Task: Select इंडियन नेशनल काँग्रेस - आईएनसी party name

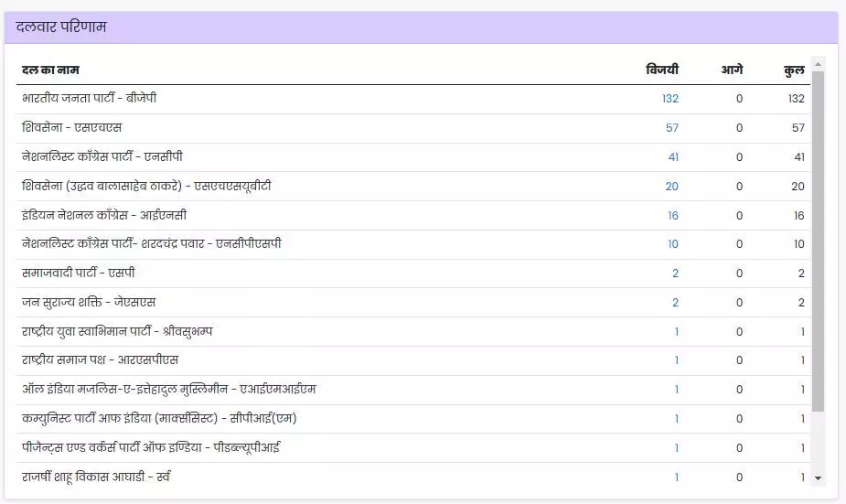Action: pyautogui.click(x=104, y=215)
